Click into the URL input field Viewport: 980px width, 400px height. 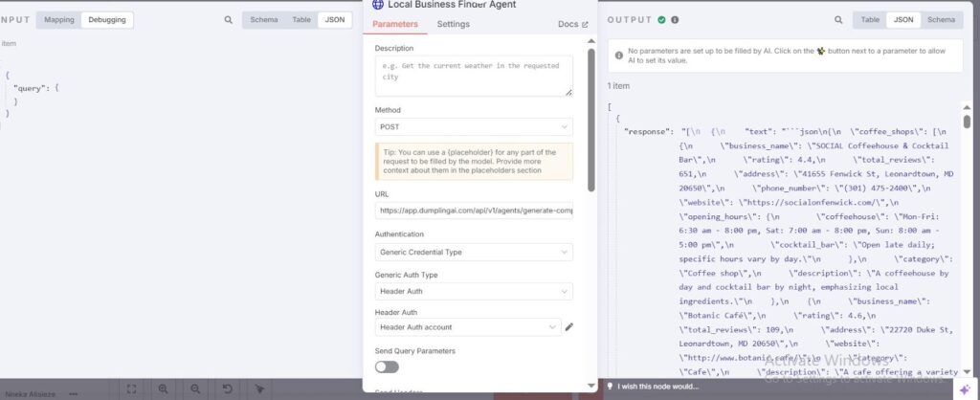point(474,211)
